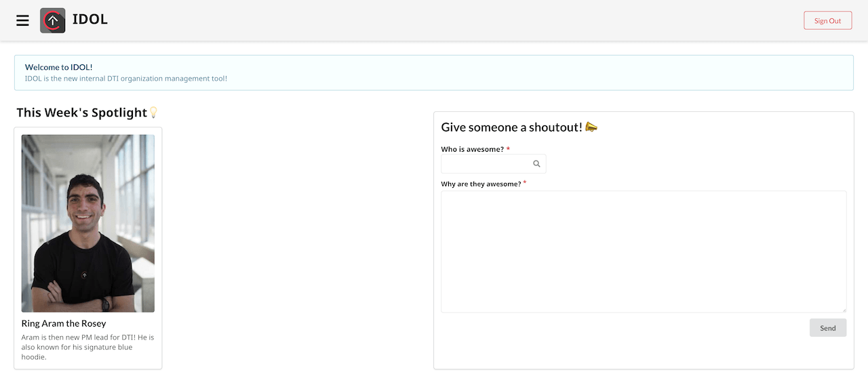
Task: Click Give someone a shoutout heading
Action: pos(510,127)
